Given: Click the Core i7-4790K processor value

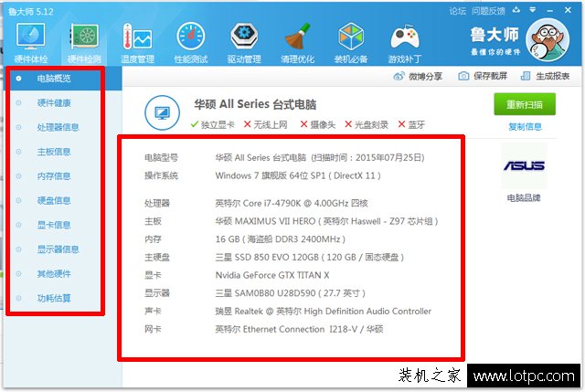Looking at the screenshot, I should 292,203.
